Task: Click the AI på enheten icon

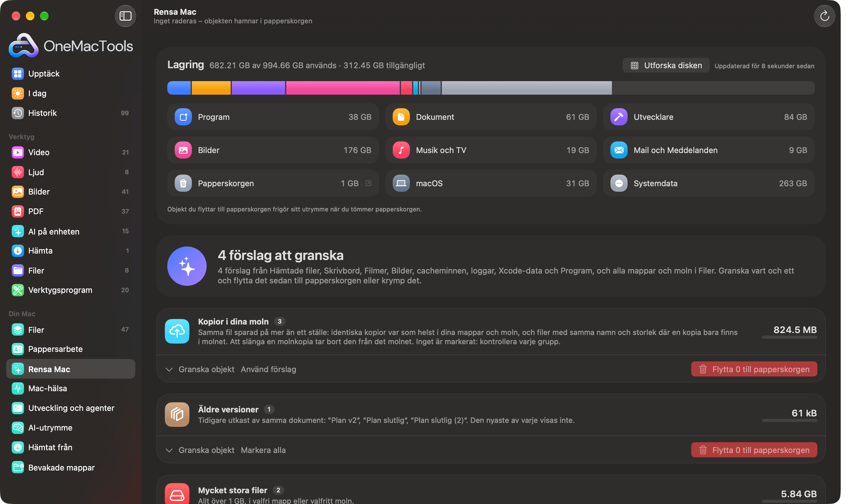Action: click(18, 231)
